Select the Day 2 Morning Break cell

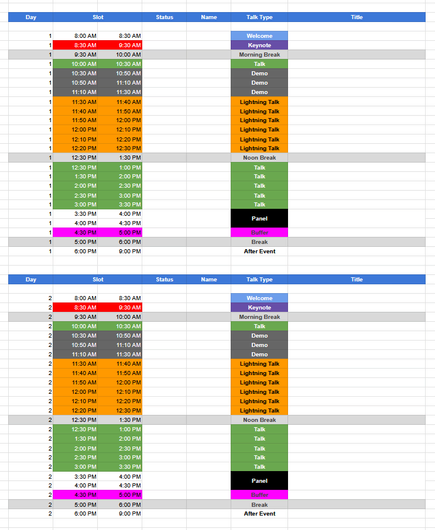tap(259, 317)
